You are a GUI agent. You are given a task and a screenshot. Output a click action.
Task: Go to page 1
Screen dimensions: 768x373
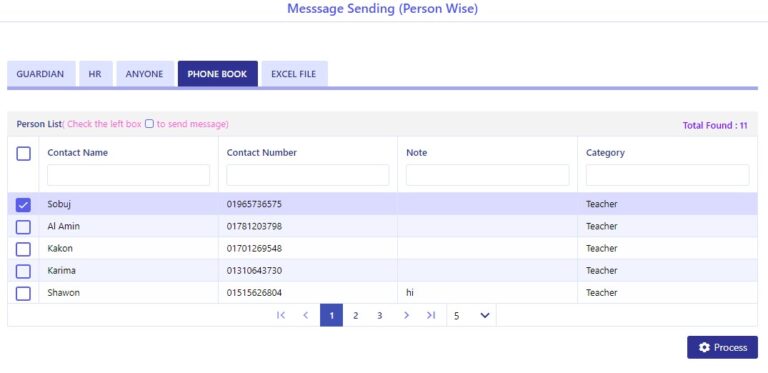click(x=332, y=316)
